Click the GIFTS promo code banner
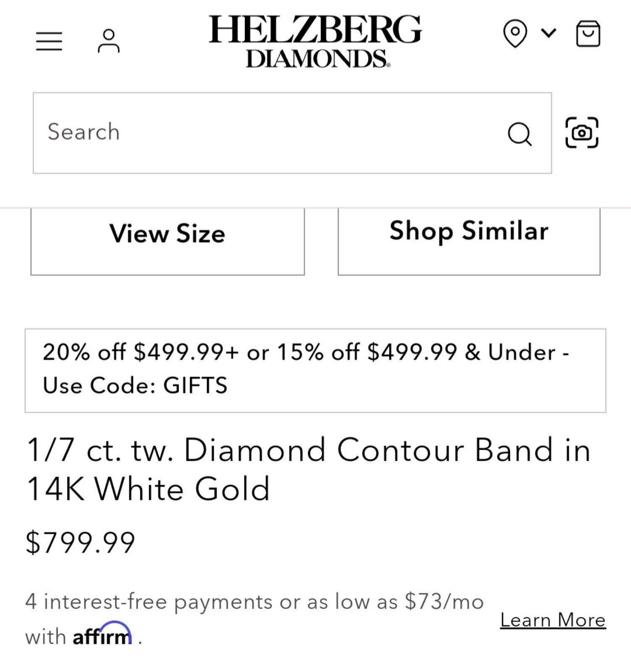631x672 pixels. tap(315, 370)
